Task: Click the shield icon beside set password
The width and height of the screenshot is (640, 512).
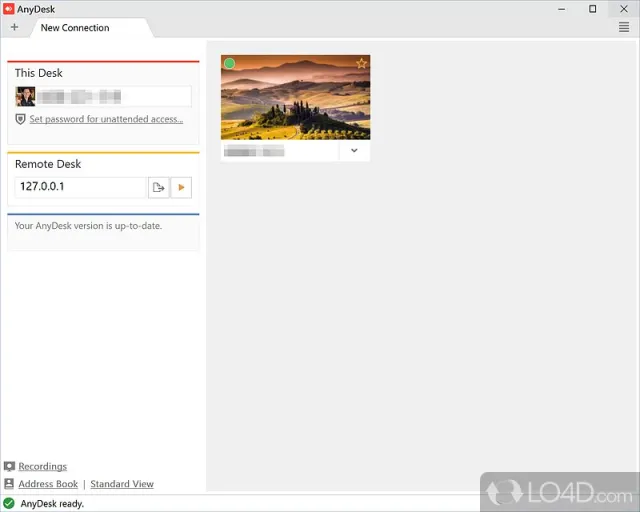Action: coord(20,119)
